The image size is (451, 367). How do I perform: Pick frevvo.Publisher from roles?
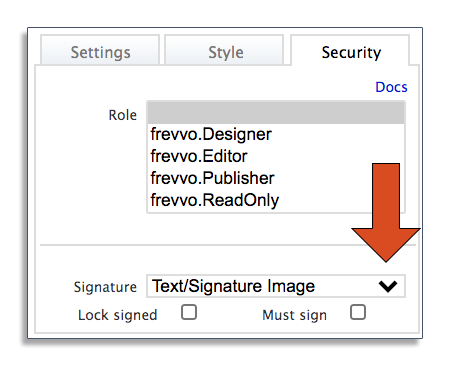276,178
